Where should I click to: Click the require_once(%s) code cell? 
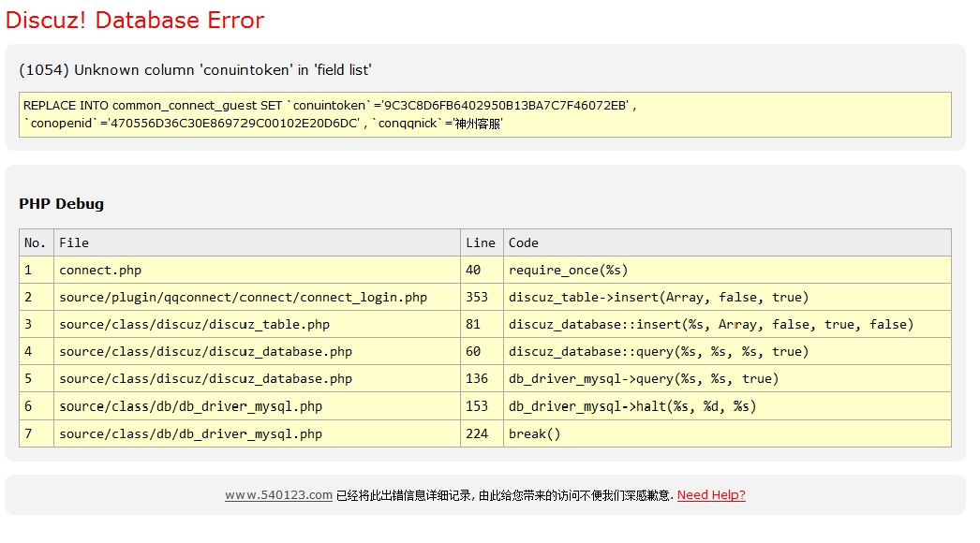568,270
